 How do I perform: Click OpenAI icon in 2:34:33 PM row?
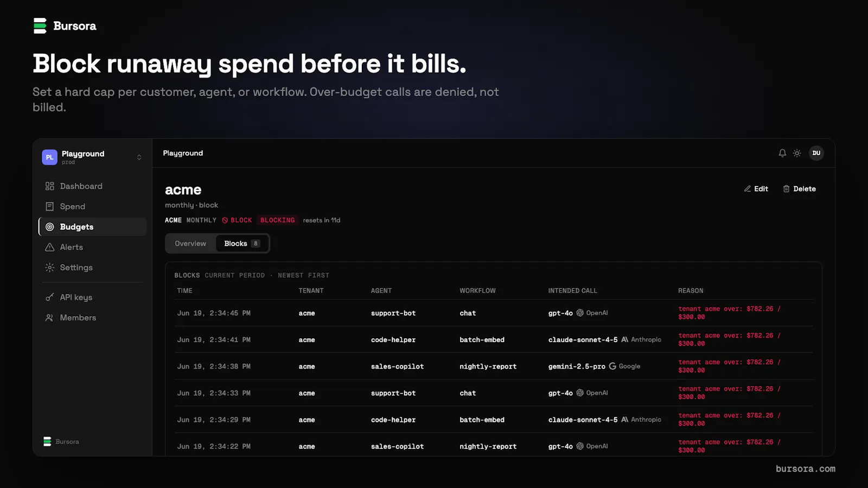point(580,393)
